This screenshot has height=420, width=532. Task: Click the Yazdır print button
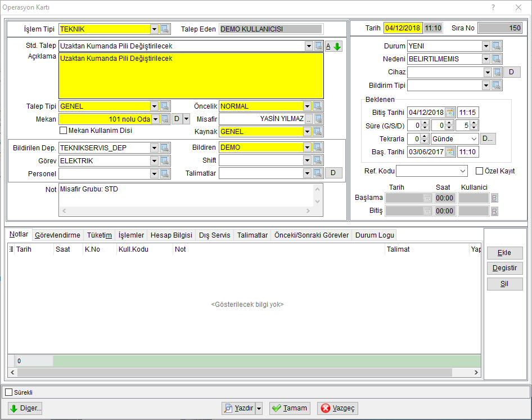point(239,408)
